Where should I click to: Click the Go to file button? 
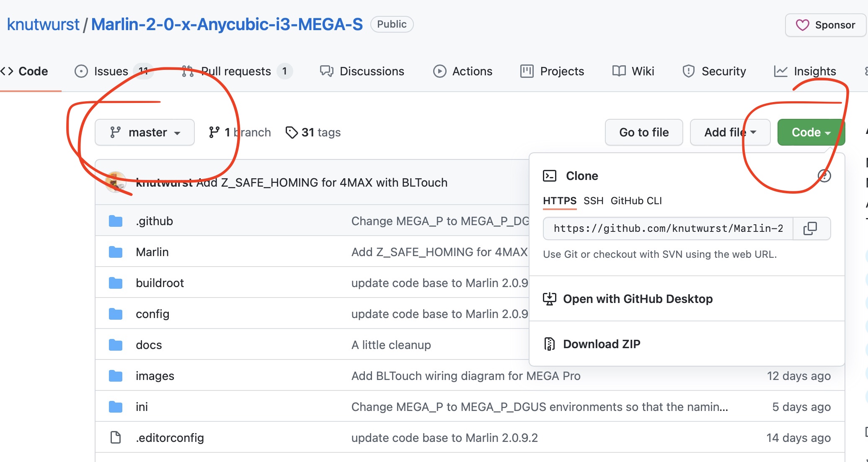[x=644, y=132]
